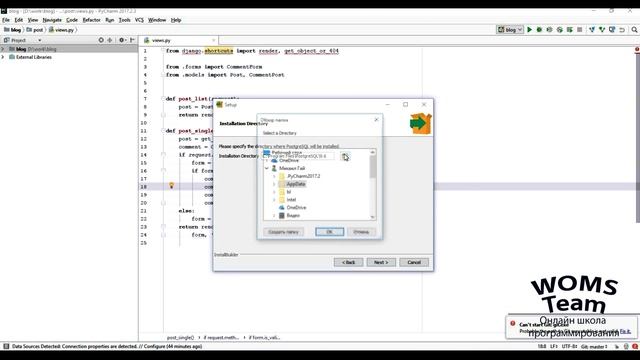The height and width of the screenshot is (360, 640).
Task: Click Создать папку button
Action: pos(284,232)
